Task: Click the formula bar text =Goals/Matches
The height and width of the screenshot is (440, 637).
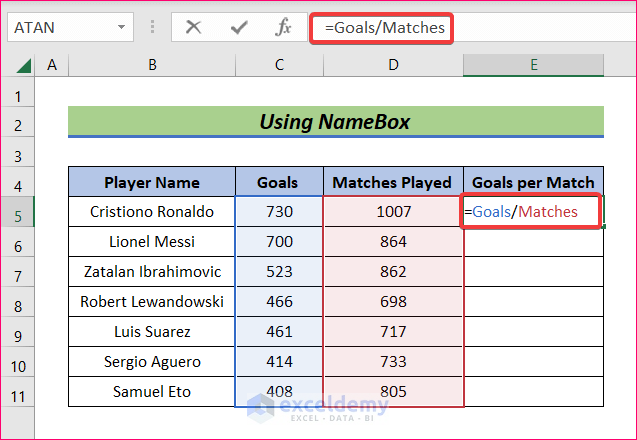Action: click(x=384, y=27)
